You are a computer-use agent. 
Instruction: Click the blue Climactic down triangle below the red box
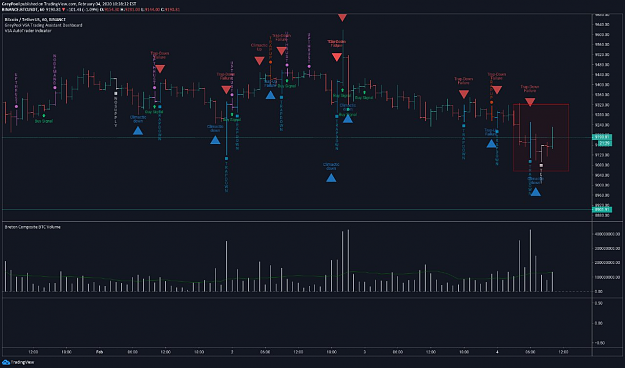[535, 192]
